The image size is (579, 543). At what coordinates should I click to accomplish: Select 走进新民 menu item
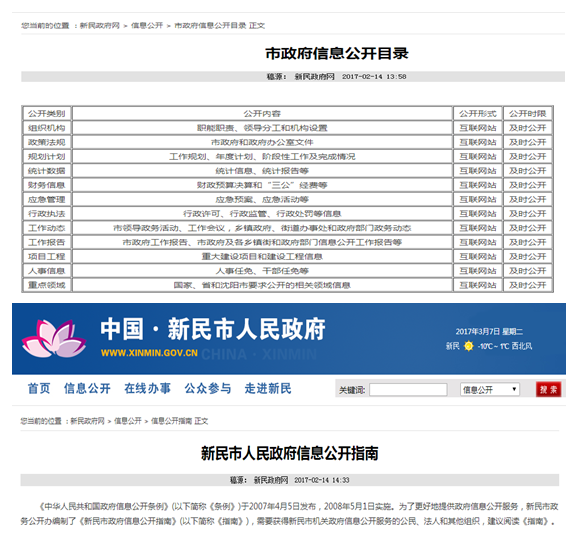point(268,388)
